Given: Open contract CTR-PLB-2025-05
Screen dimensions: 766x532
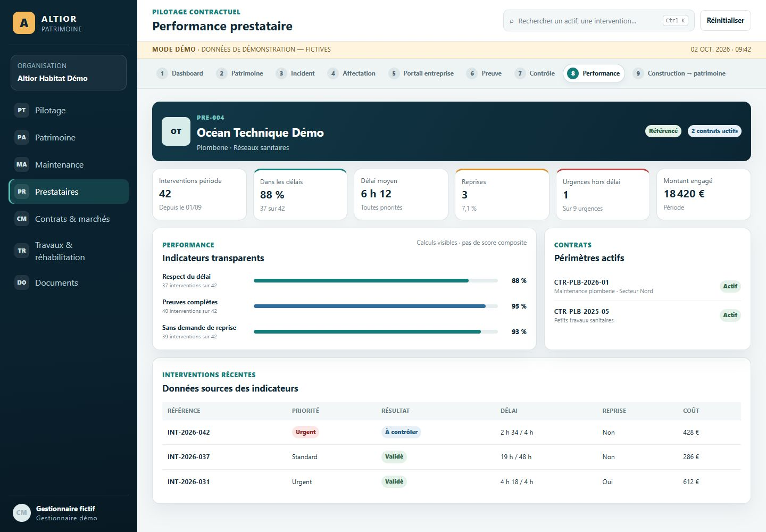Looking at the screenshot, I should [647, 315].
